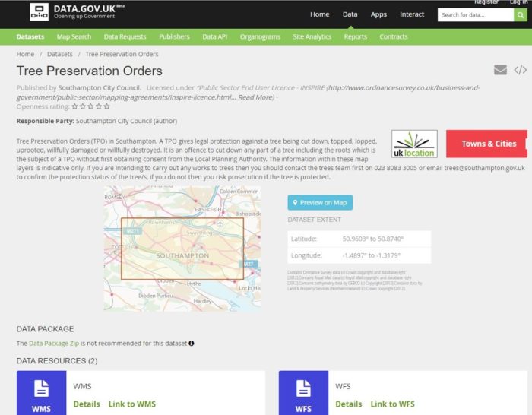Click the green search magnifier button
The width and height of the screenshot is (532, 415).
pos(521,15)
